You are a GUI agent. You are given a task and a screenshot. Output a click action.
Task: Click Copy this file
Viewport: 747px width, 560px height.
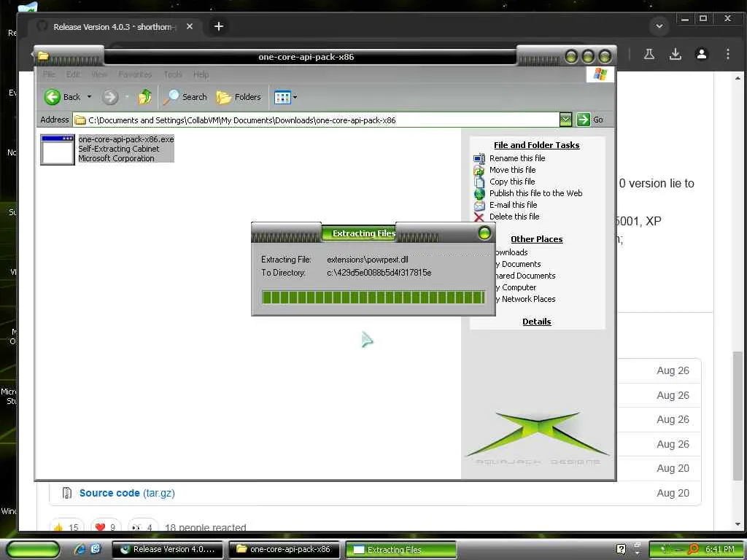512,182
